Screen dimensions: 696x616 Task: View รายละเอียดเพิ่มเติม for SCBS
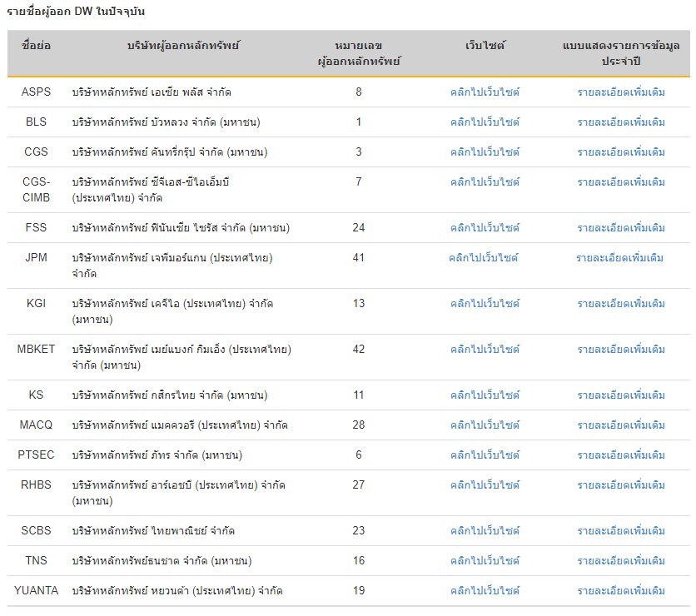pyautogui.click(x=621, y=531)
